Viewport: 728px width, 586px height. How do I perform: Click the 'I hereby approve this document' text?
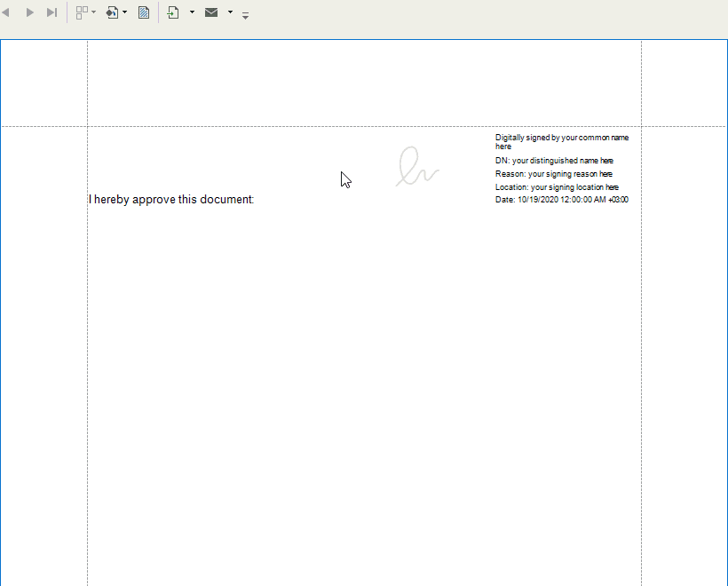pos(170,199)
